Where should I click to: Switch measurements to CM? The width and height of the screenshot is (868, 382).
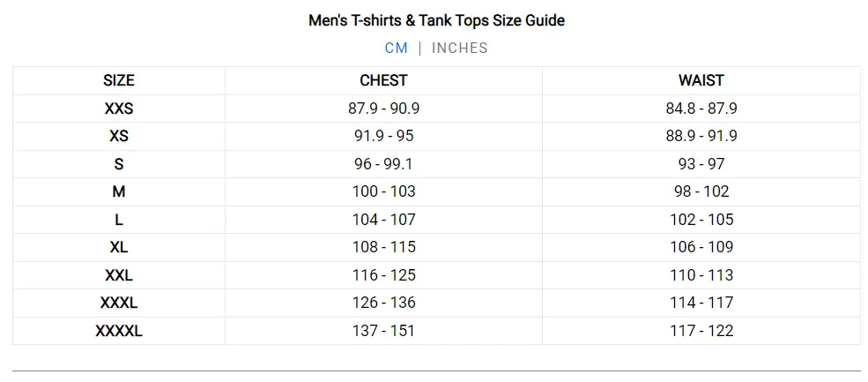396,48
